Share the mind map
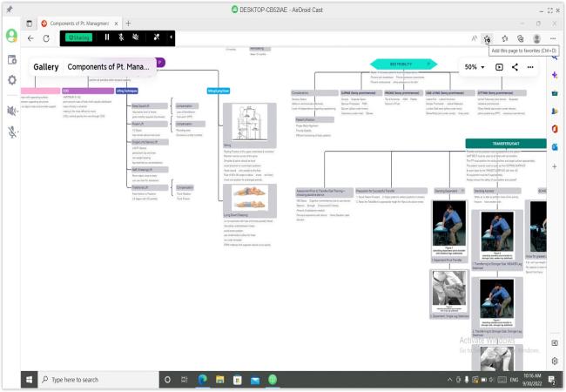This screenshot has height=392, width=566. click(x=515, y=67)
